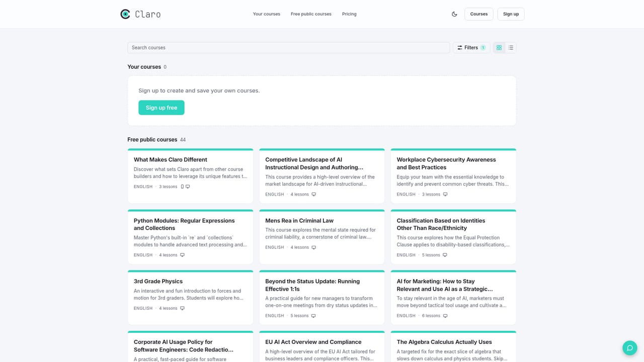This screenshot has height=362, width=644.
Task: Switch to list view
Action: (511, 48)
